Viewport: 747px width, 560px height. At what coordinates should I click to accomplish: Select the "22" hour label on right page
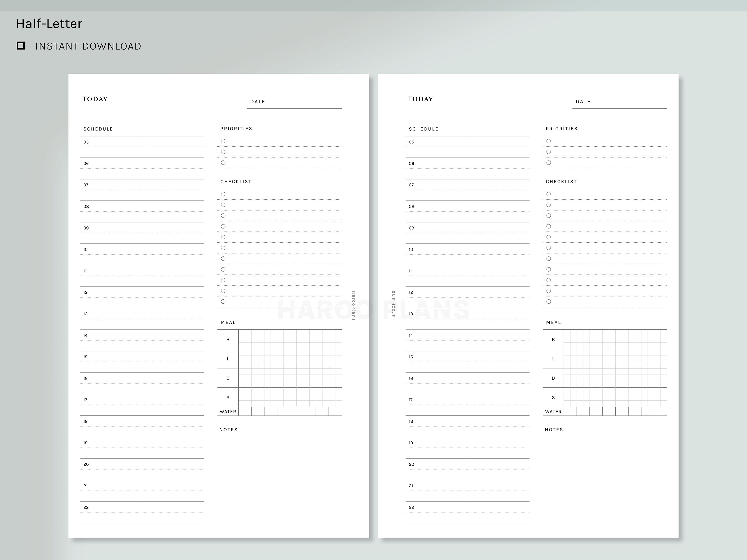click(411, 507)
